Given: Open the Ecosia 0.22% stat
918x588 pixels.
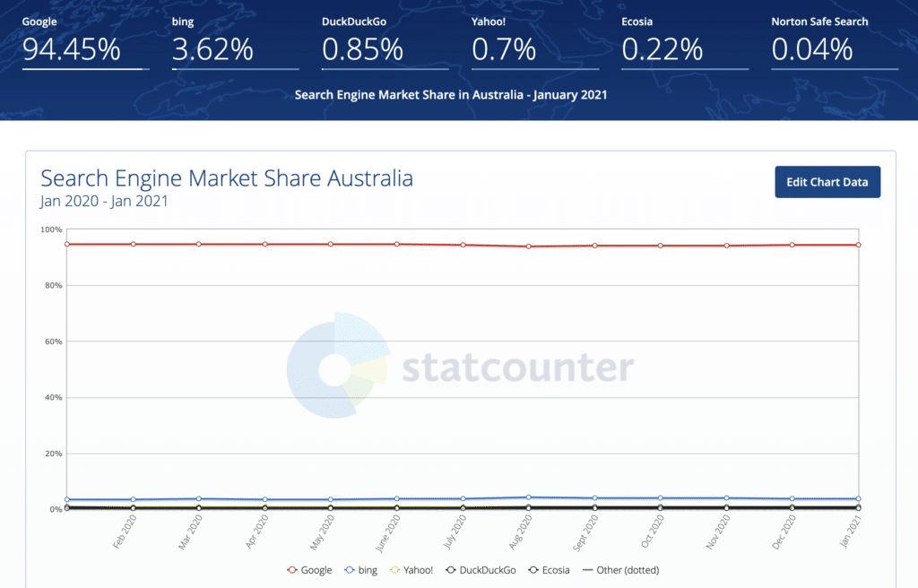Looking at the screenshot, I should (660, 50).
